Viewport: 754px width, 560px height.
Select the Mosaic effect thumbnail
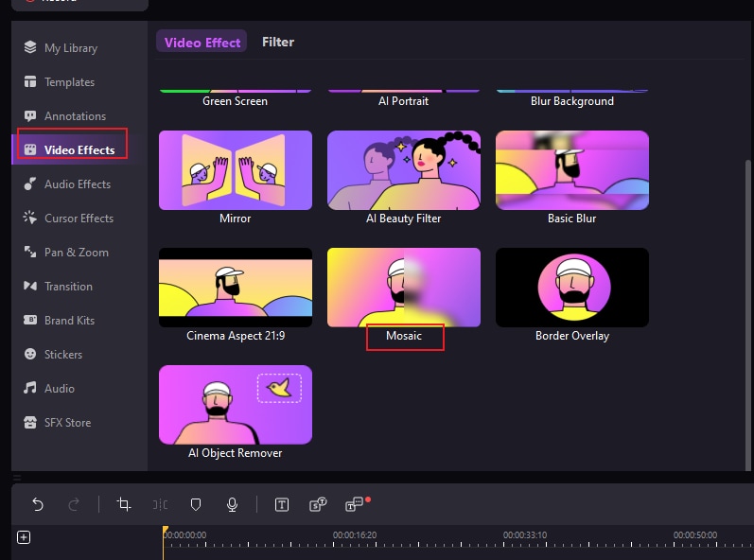click(403, 288)
